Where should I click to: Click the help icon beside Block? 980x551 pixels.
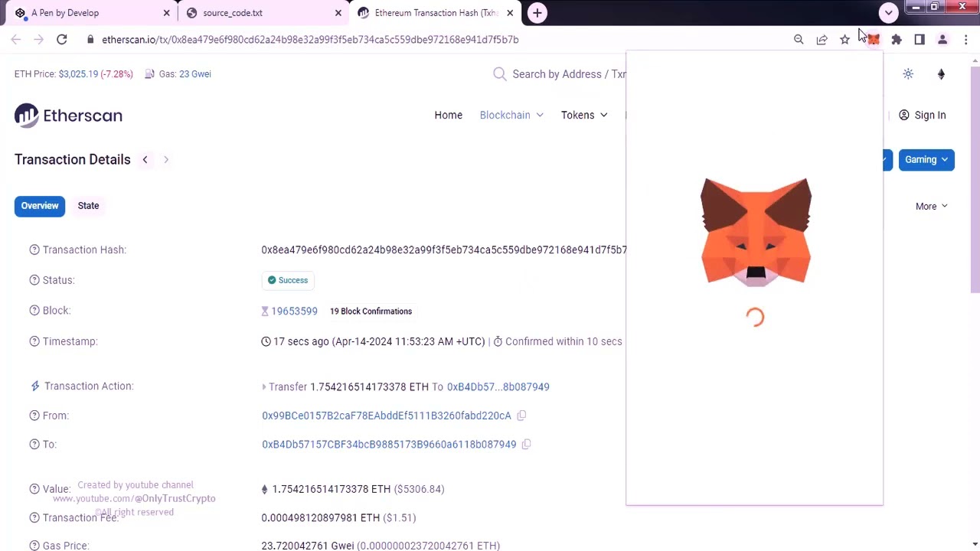pos(34,311)
